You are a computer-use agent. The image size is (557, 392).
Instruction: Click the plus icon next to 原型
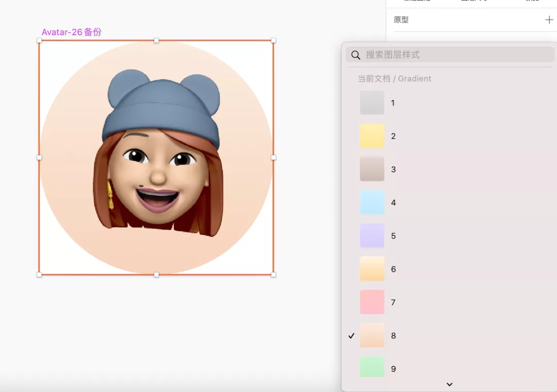click(x=549, y=20)
